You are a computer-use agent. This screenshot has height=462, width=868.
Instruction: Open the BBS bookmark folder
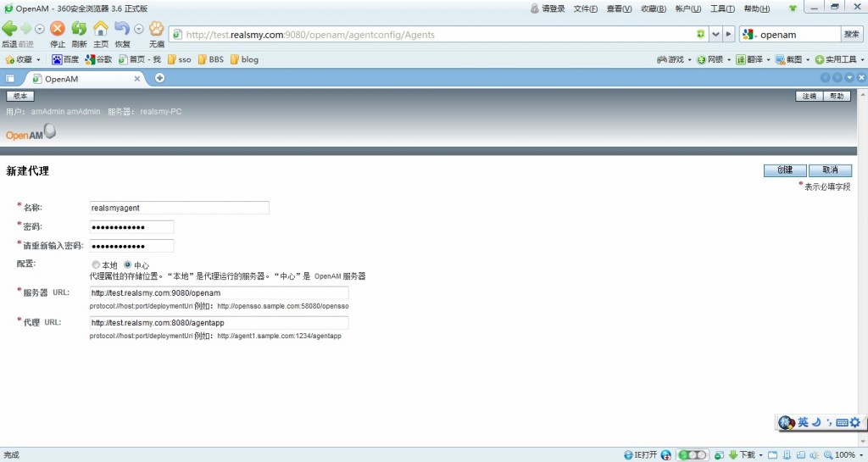(211, 59)
